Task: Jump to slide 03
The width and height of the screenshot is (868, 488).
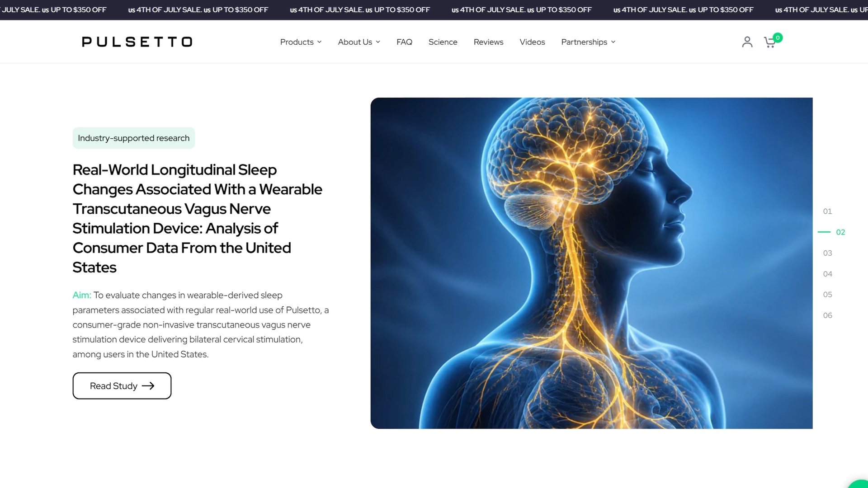Action: click(x=827, y=253)
